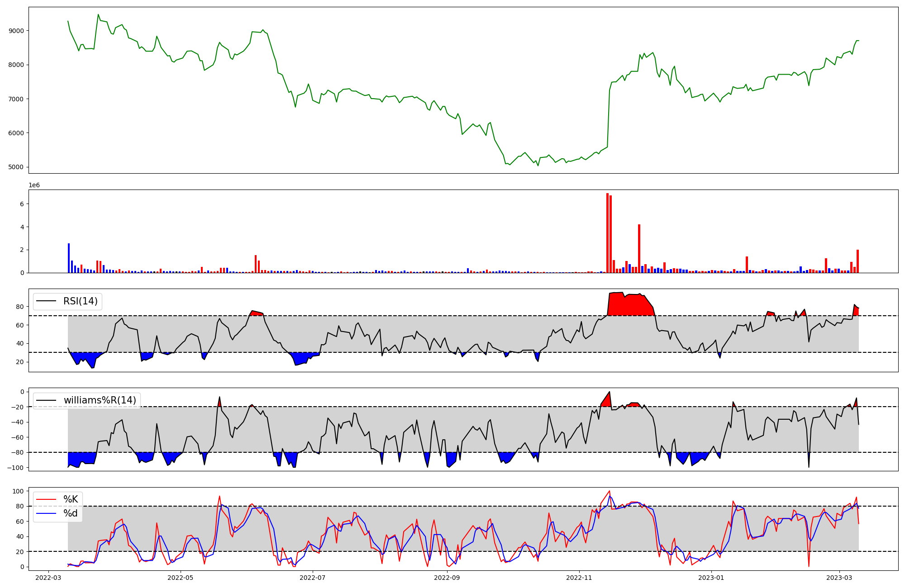The width and height of the screenshot is (905, 588).
Task: Click the 2022-07 x-axis date label
Action: point(313,578)
